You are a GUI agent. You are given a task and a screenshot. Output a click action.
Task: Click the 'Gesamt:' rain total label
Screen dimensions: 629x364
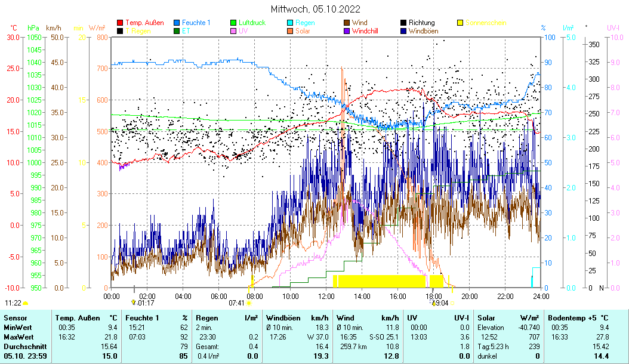point(208,346)
